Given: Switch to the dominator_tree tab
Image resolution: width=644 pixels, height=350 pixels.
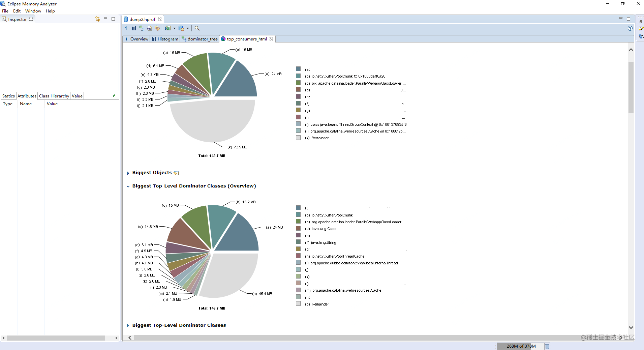Looking at the screenshot, I should [x=200, y=39].
